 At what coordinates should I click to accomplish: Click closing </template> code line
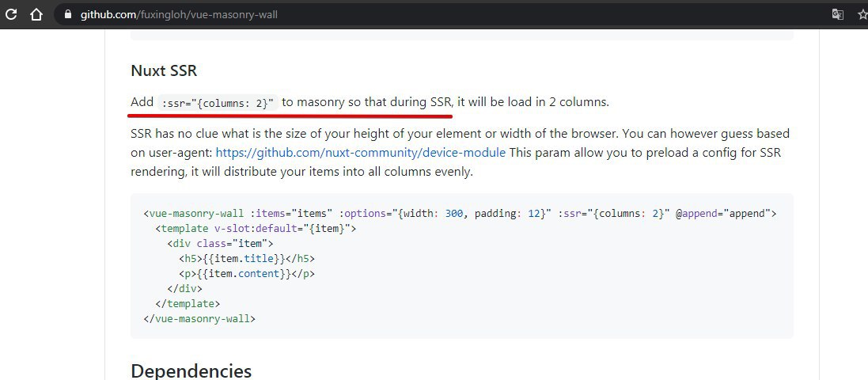[x=188, y=303]
